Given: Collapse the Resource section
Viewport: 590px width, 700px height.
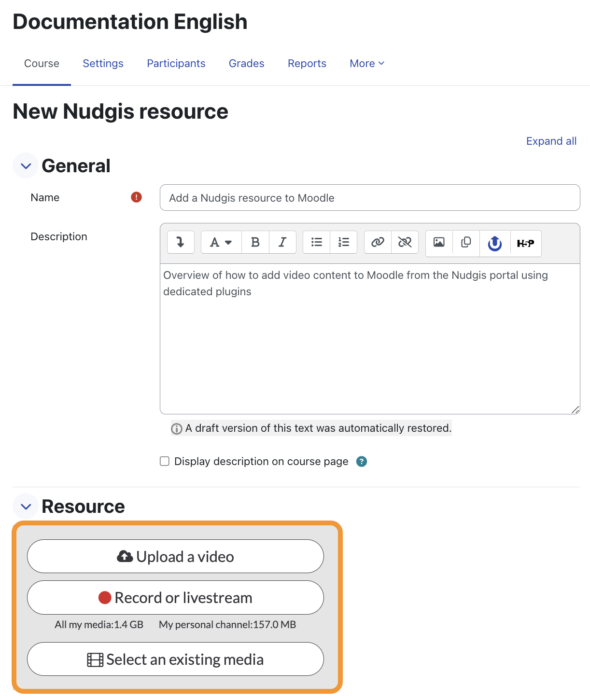Looking at the screenshot, I should (26, 507).
